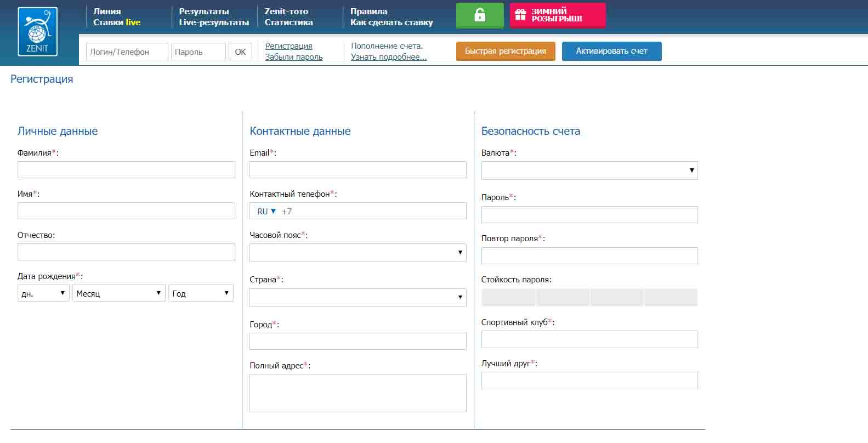Open the Забыли пароль link
This screenshot has width=868, height=443.
click(x=294, y=57)
